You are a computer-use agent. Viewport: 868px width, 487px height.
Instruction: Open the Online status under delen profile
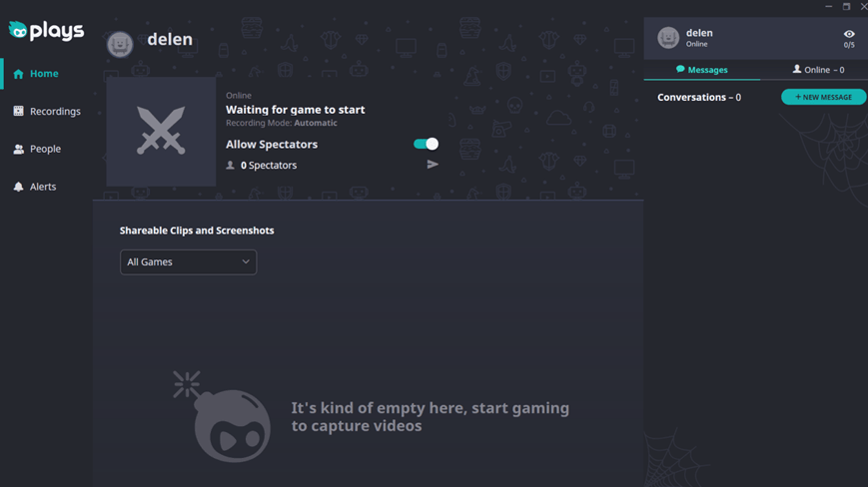tap(697, 45)
